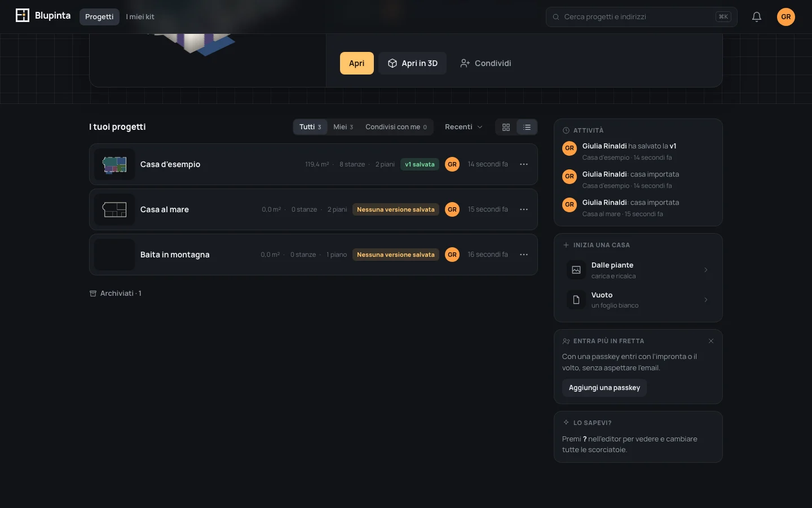This screenshot has height=508, width=812.
Task: Click the Blupinta logo icon
Action: click(23, 16)
